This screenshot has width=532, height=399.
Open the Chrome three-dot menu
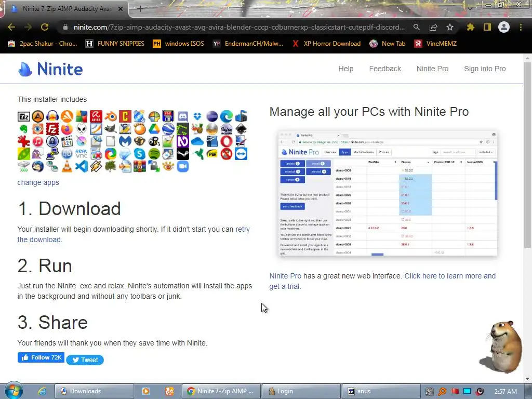point(521,27)
